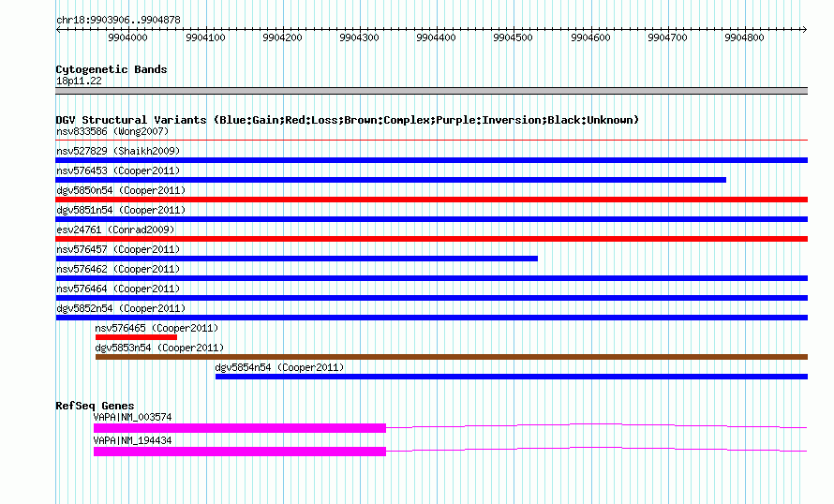Image resolution: width=834 pixels, height=504 pixels.
Task: Open variant label nsv576462 (Cooper2011)
Action: point(118,269)
